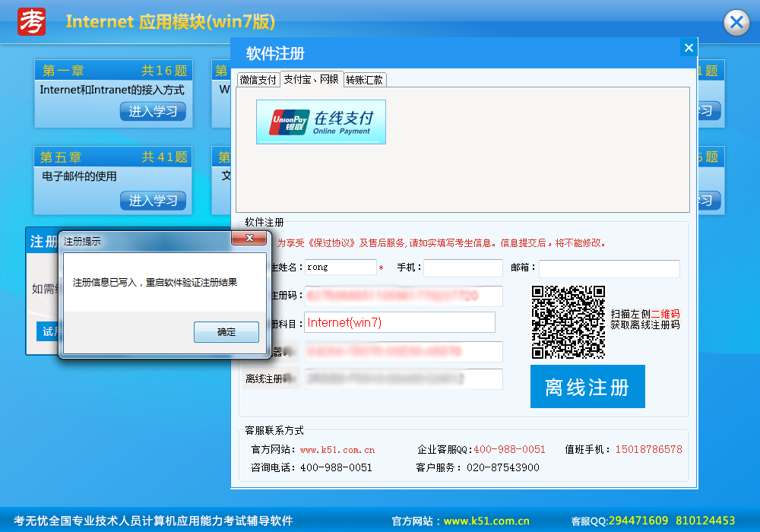Click the blue 离线注册 button

(587, 386)
